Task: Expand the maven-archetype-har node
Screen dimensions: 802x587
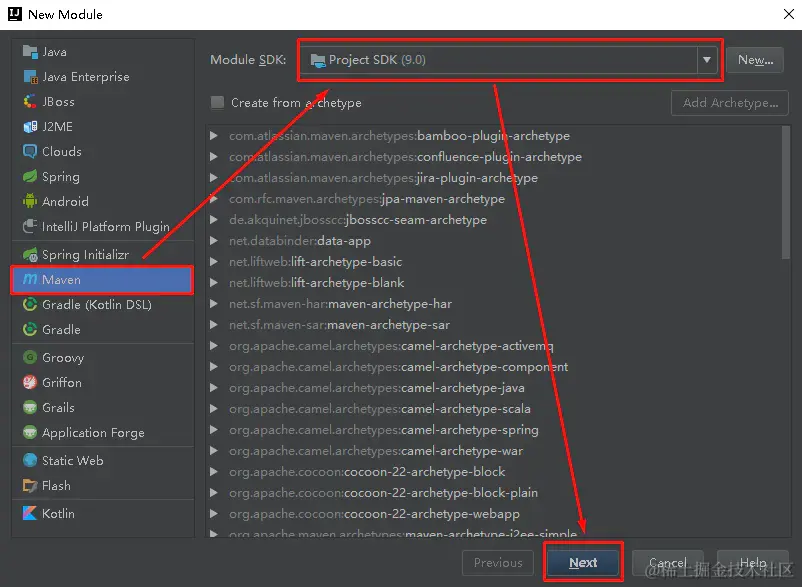Action: tap(214, 303)
